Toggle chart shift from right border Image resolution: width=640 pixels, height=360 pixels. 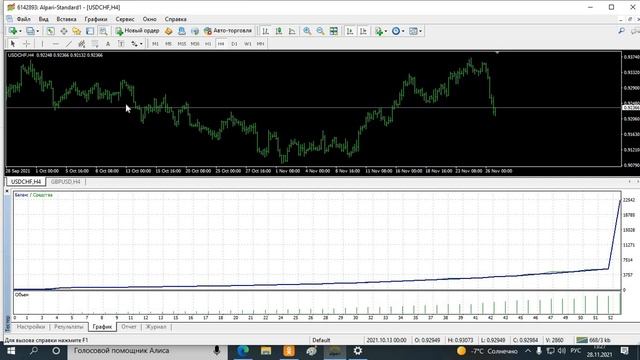point(363,31)
